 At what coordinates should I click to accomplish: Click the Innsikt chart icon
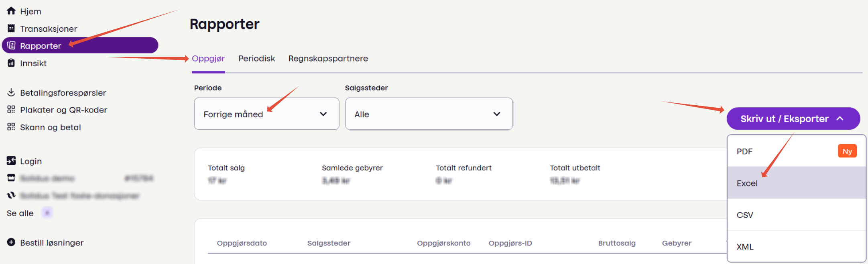pos(11,63)
